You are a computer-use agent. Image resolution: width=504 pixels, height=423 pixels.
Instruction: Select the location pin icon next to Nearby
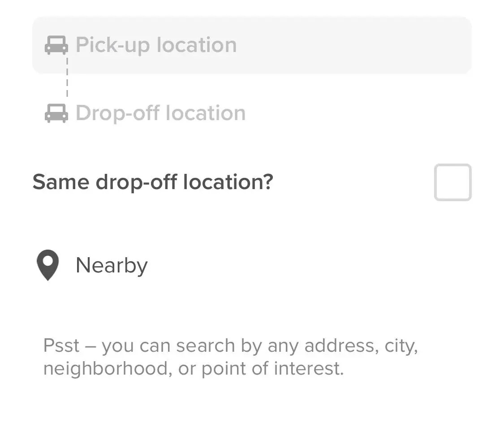(48, 265)
